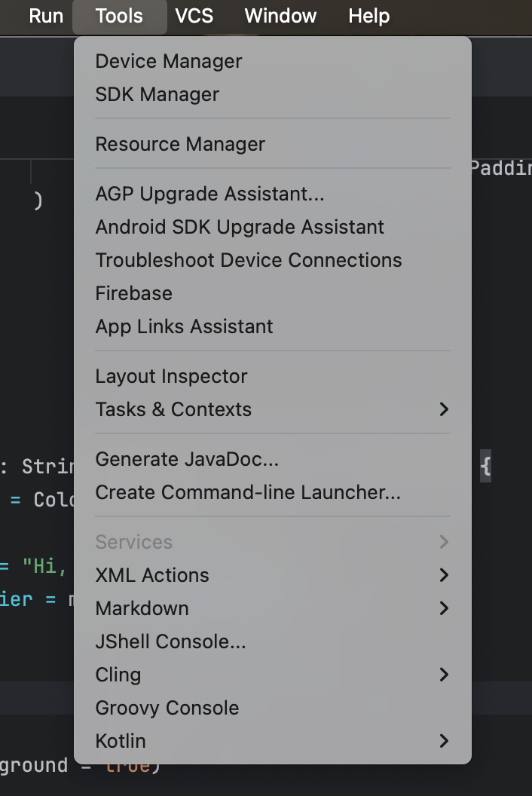Choose Troubleshoot Device Connections

click(x=273, y=260)
